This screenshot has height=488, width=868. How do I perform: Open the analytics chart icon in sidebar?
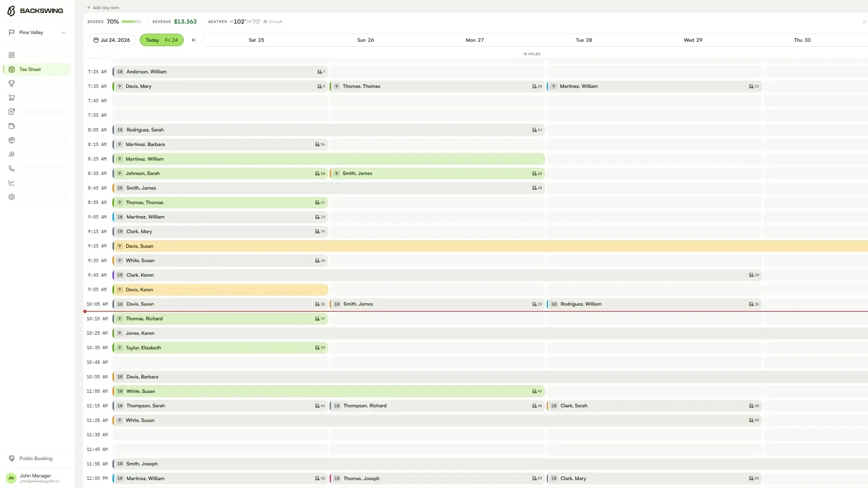click(12, 183)
